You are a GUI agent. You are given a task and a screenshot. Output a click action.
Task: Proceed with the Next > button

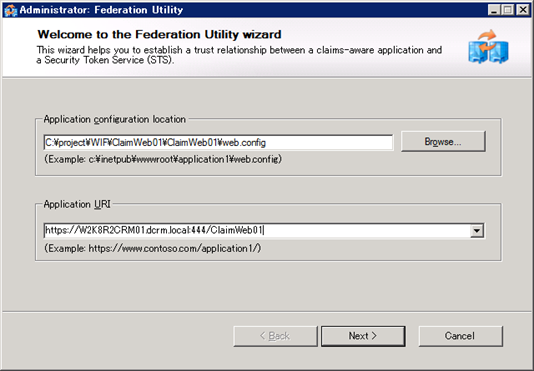tap(363, 336)
